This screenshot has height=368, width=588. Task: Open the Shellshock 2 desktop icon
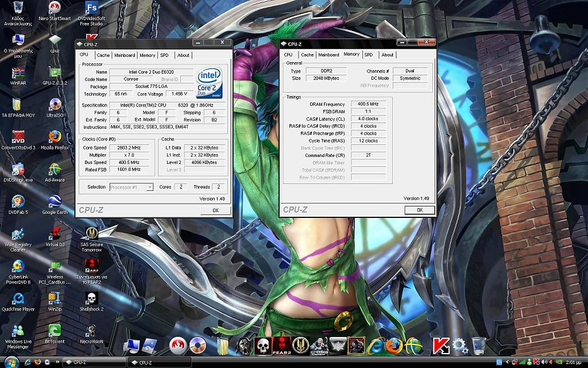tap(91, 301)
